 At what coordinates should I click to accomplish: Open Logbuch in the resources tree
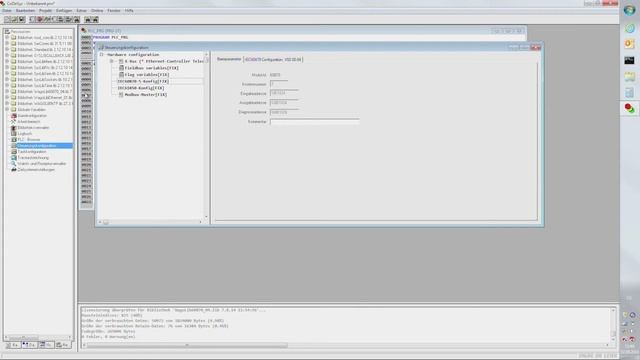pos(24,133)
